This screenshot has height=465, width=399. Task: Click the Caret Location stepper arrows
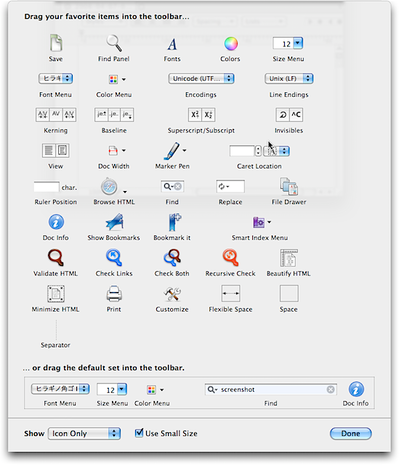tap(258, 151)
